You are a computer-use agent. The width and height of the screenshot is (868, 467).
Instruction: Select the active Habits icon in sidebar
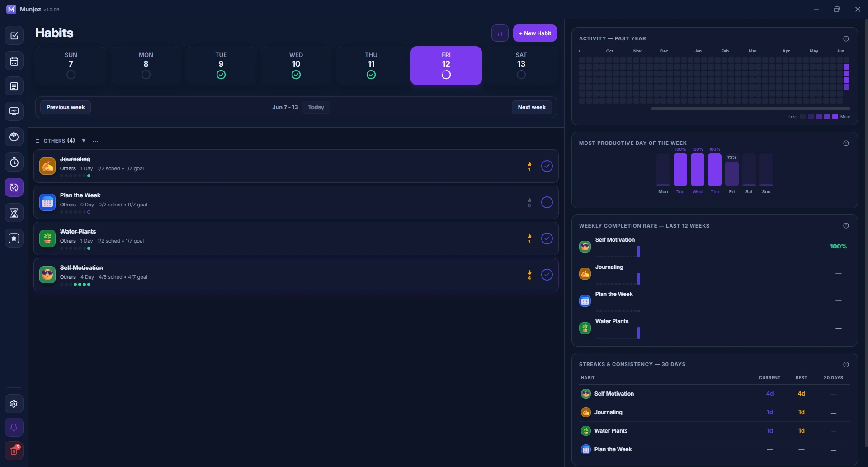(x=14, y=187)
